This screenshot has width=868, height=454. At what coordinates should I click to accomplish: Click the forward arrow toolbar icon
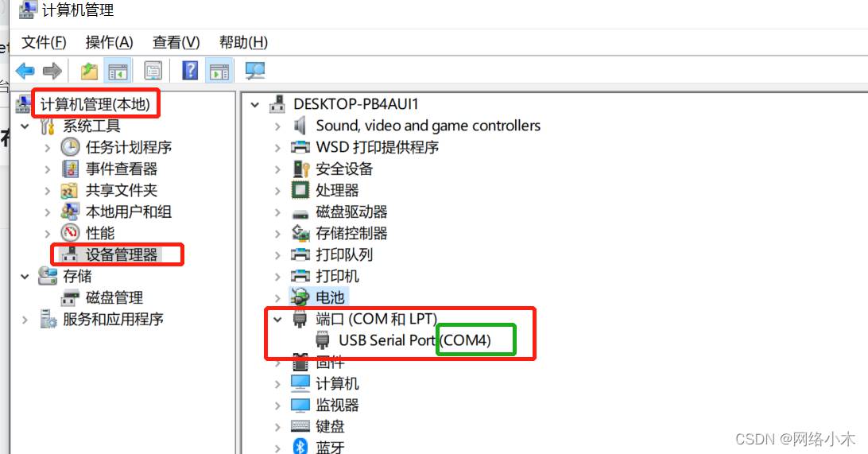[x=52, y=71]
